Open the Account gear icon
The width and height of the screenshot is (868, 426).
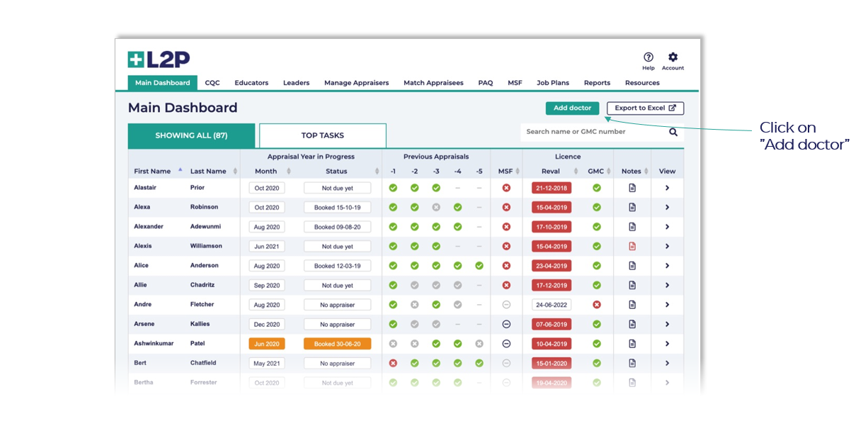(x=673, y=57)
